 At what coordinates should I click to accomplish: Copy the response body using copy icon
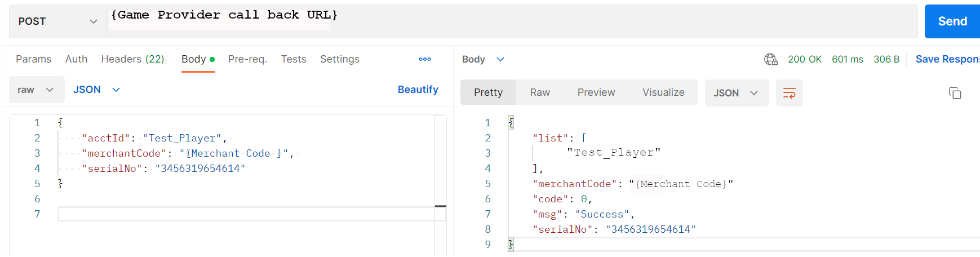pos(955,93)
